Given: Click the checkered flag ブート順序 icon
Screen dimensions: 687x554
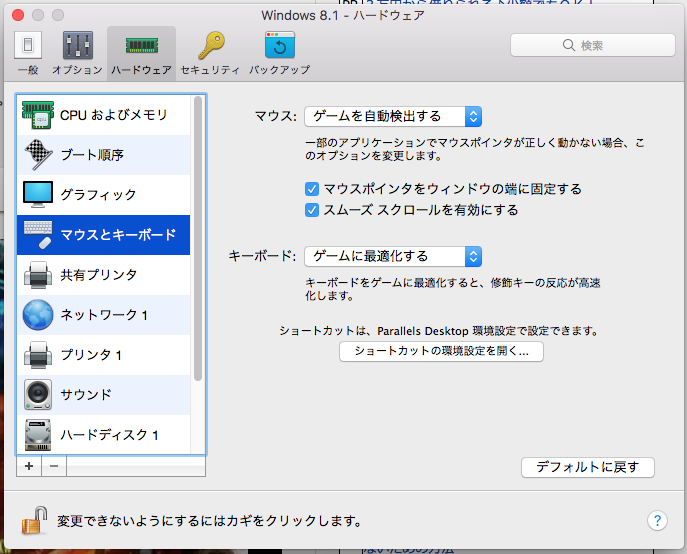Looking at the screenshot, I should point(38,155).
